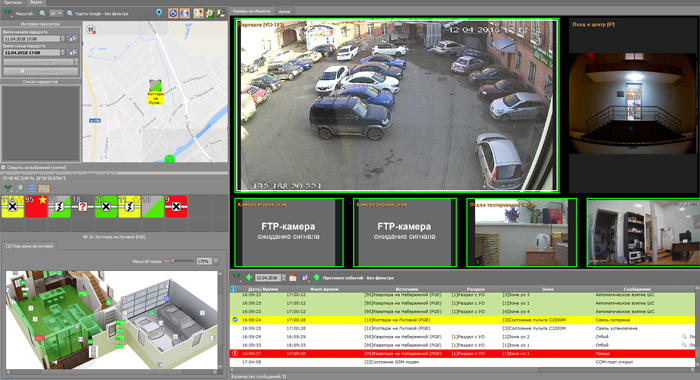Click the map filter funnel icon

point(8,13)
